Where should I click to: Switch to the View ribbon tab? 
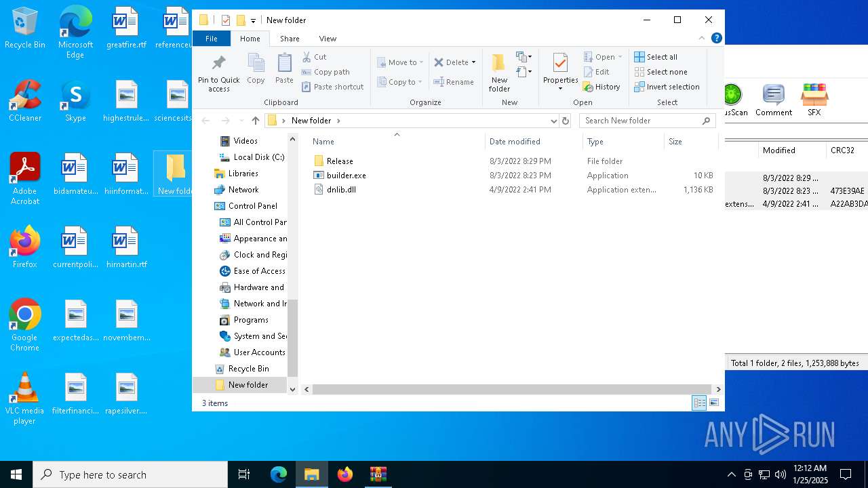click(328, 39)
